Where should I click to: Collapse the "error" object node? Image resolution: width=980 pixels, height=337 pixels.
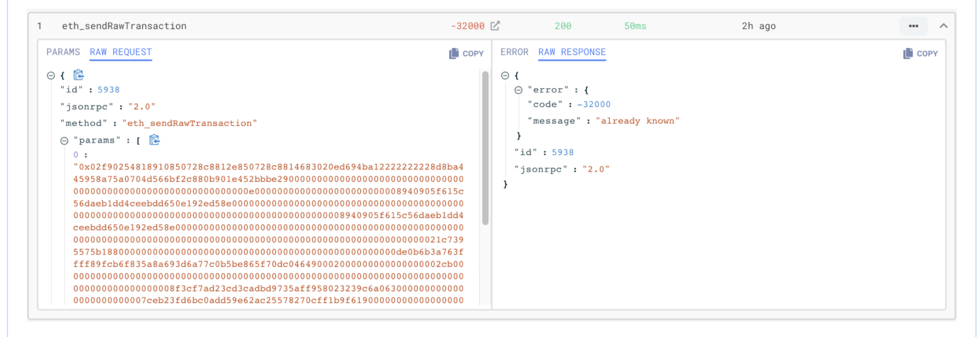coord(518,90)
